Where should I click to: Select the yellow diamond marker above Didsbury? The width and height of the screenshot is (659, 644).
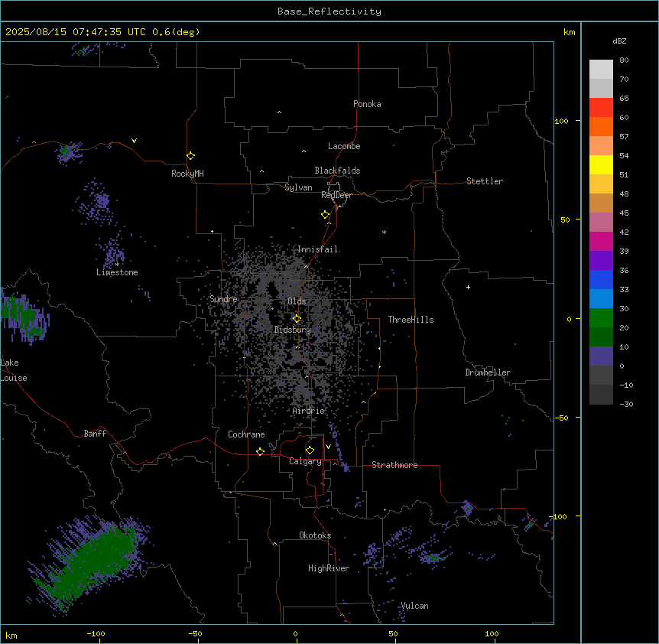[297, 319]
